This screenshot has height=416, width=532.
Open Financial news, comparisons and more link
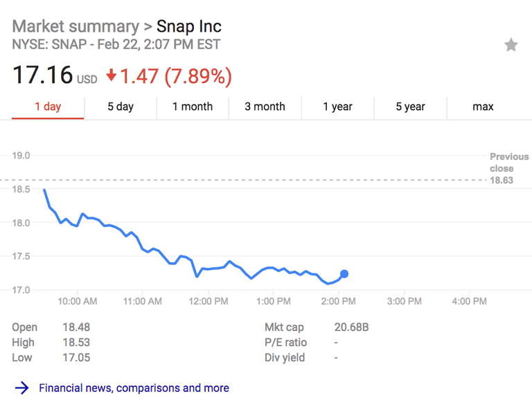134,388
